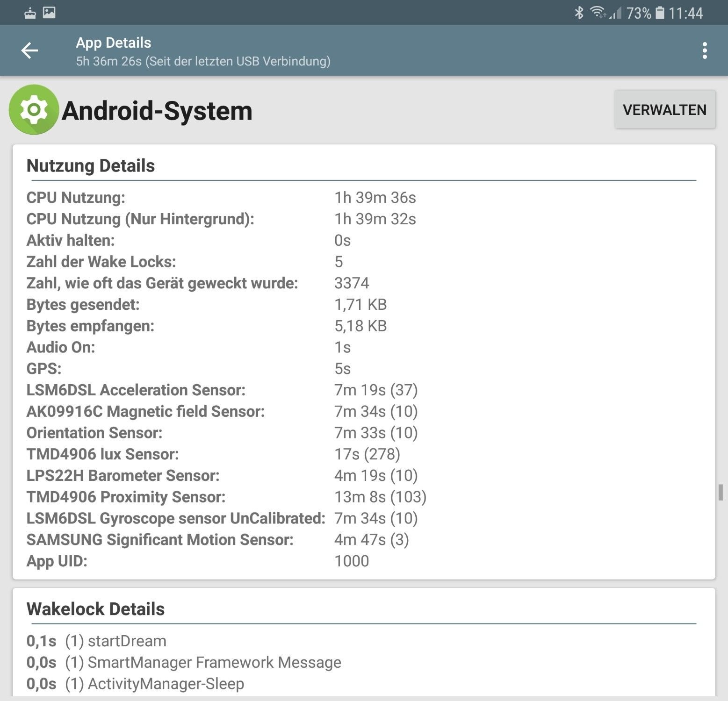Tap the battery icon in status bar
The image size is (728, 701).
pyautogui.click(x=660, y=13)
